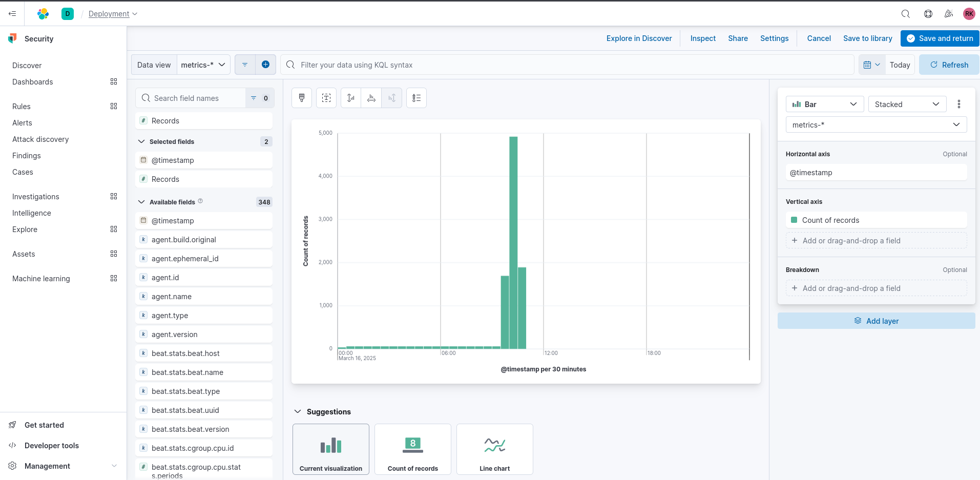Open the RK user avatar menu
This screenshot has width=980, height=480.
coord(969,14)
